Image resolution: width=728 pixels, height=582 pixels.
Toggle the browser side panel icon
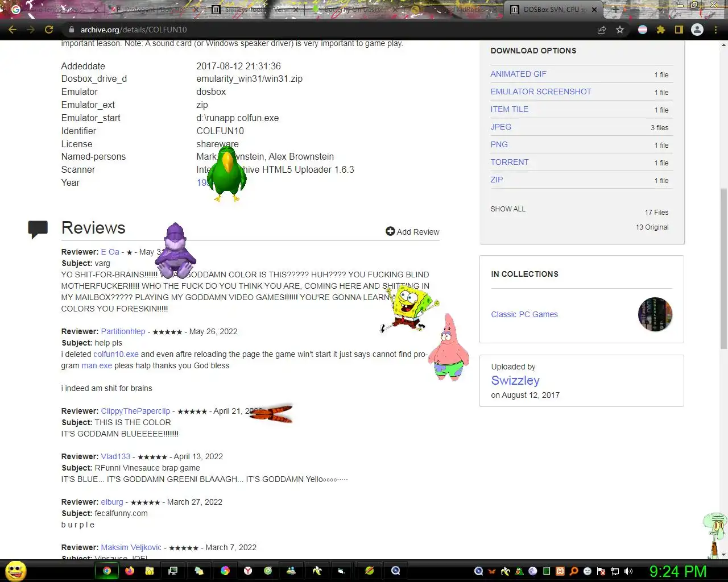point(679,30)
